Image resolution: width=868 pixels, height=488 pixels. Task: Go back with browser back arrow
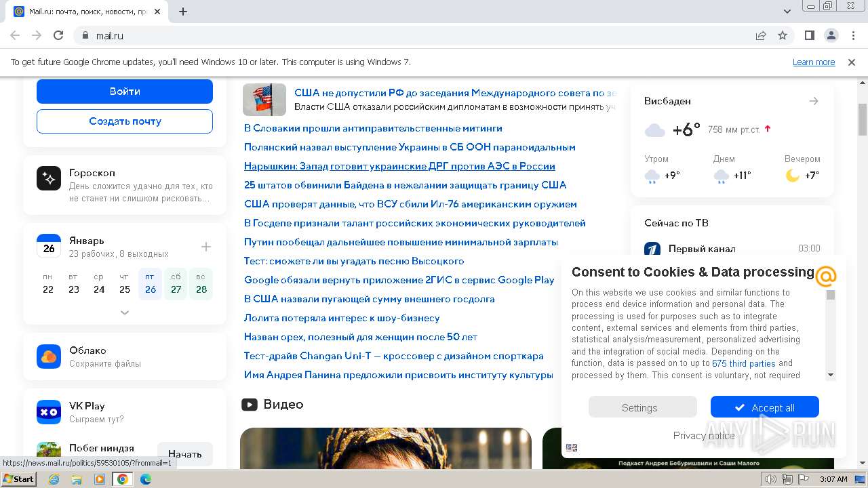click(15, 35)
